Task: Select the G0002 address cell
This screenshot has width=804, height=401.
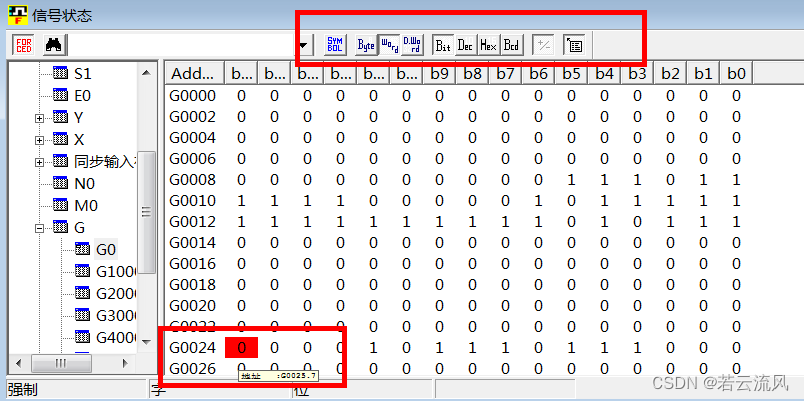Action: pos(193,117)
